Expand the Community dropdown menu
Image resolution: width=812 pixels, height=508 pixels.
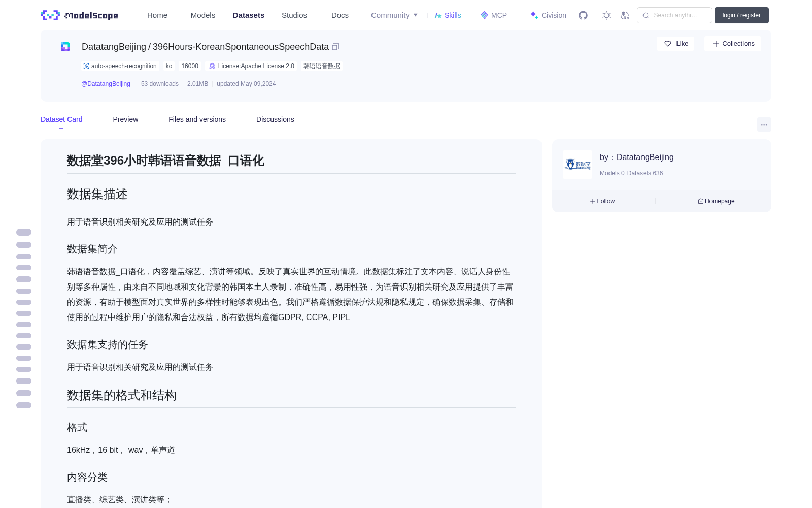coord(394,15)
